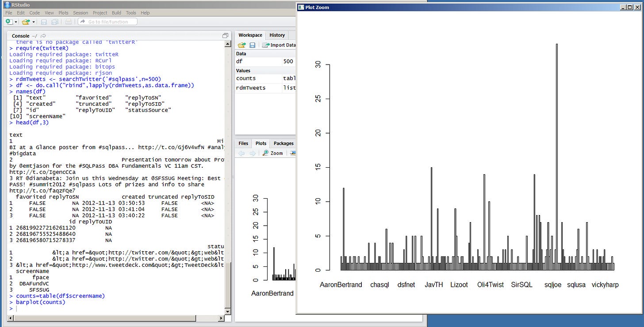
Task: Open the Session menu
Action: pos(80,13)
